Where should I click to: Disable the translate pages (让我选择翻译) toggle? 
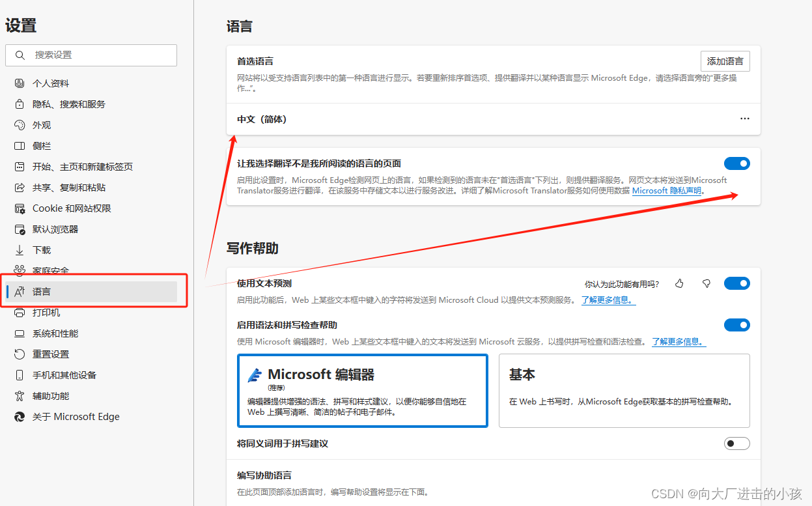pos(737,163)
